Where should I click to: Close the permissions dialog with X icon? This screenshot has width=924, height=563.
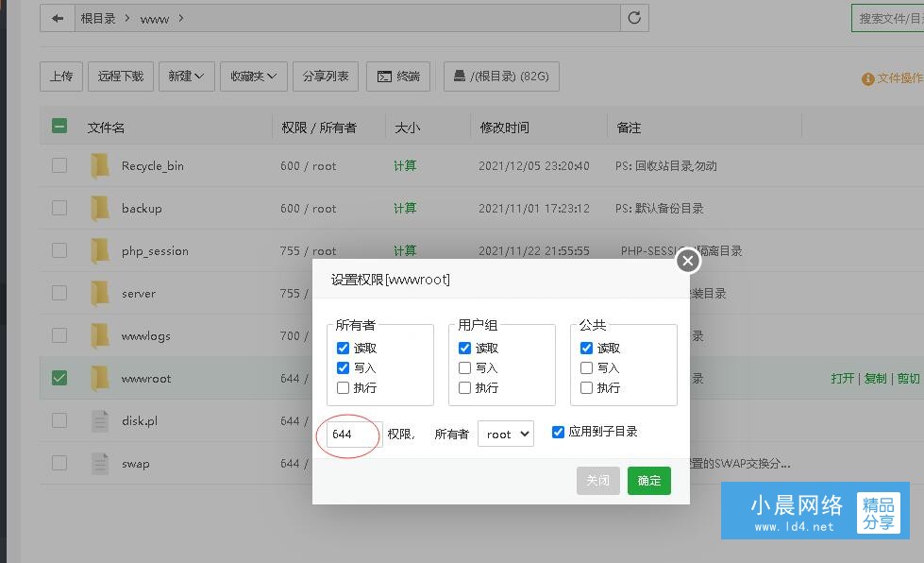(x=688, y=261)
